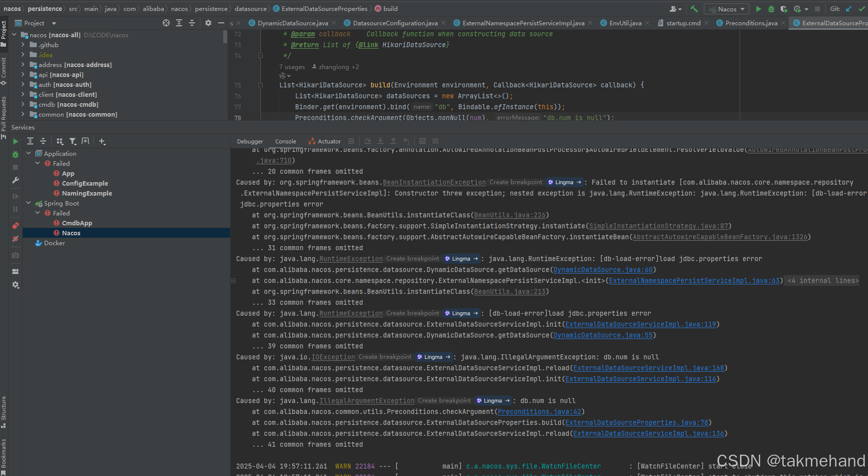Click the add service plus icon
The image size is (868, 476).
(102, 141)
